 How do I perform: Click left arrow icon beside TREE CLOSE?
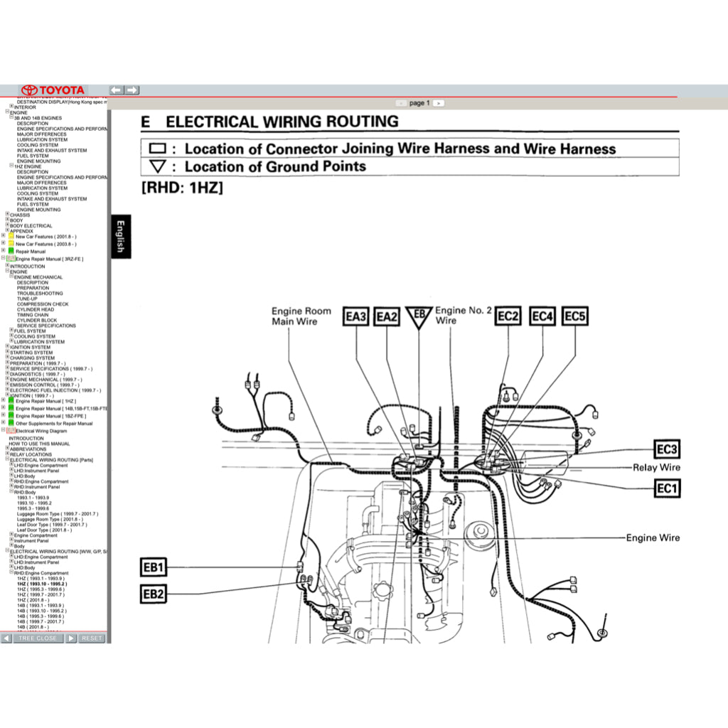coord(6,638)
